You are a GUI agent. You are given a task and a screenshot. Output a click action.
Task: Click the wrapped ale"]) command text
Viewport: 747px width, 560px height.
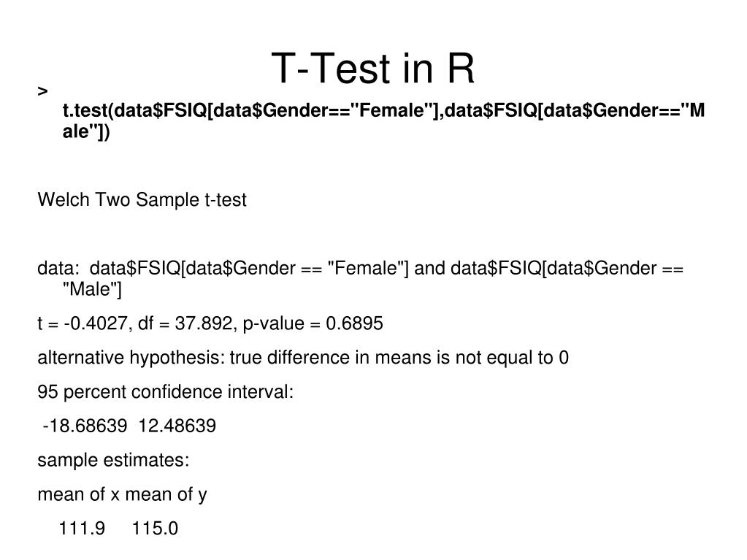click(x=86, y=131)
